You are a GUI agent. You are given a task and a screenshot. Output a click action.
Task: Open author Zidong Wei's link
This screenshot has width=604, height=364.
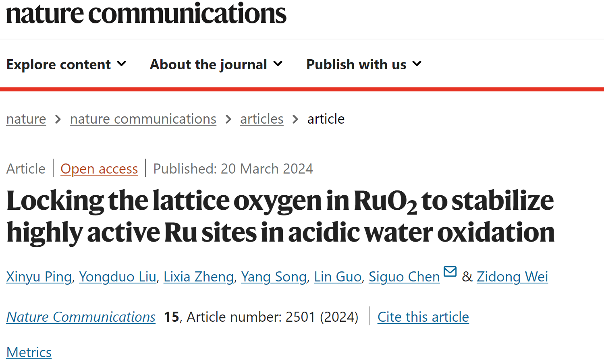(x=513, y=277)
